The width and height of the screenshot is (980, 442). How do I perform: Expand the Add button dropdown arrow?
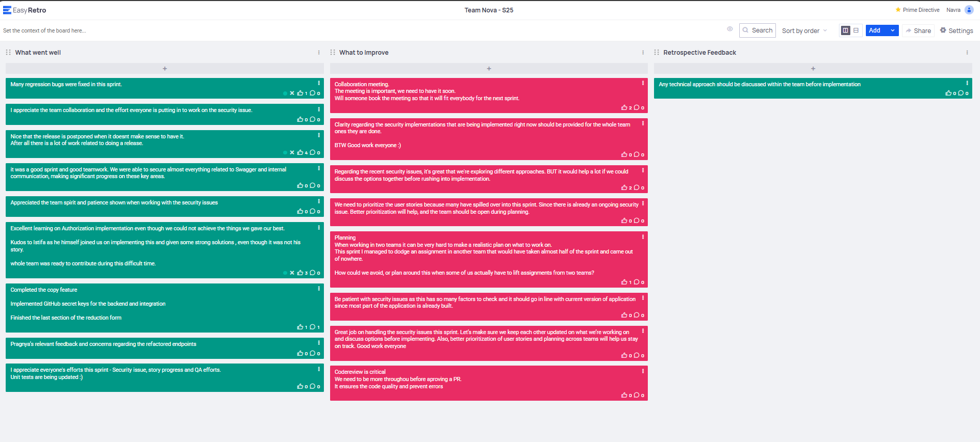pyautogui.click(x=893, y=30)
